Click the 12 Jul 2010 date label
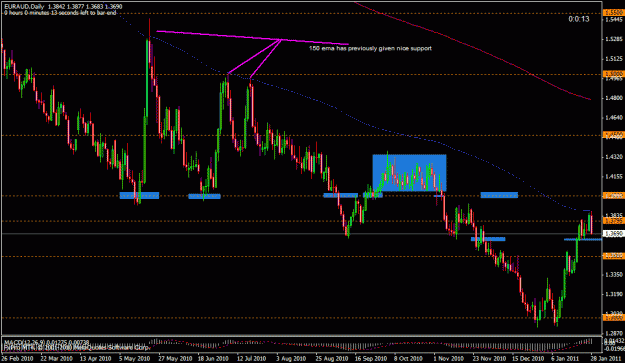 point(251,358)
